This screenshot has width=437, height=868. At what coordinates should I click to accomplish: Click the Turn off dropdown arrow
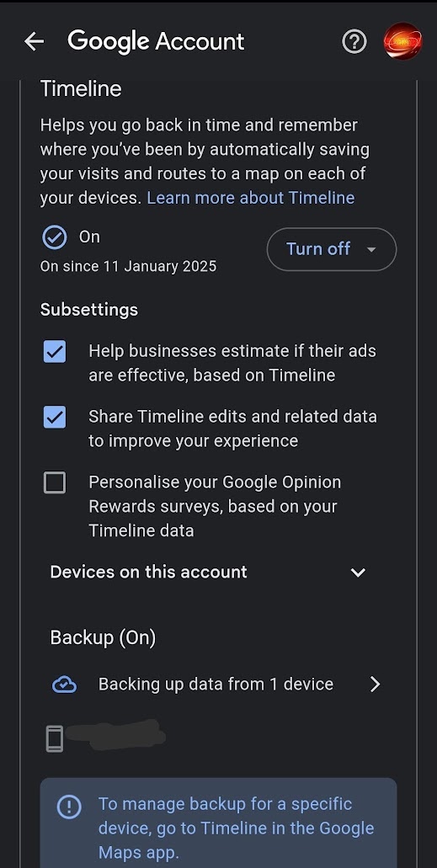pos(371,250)
